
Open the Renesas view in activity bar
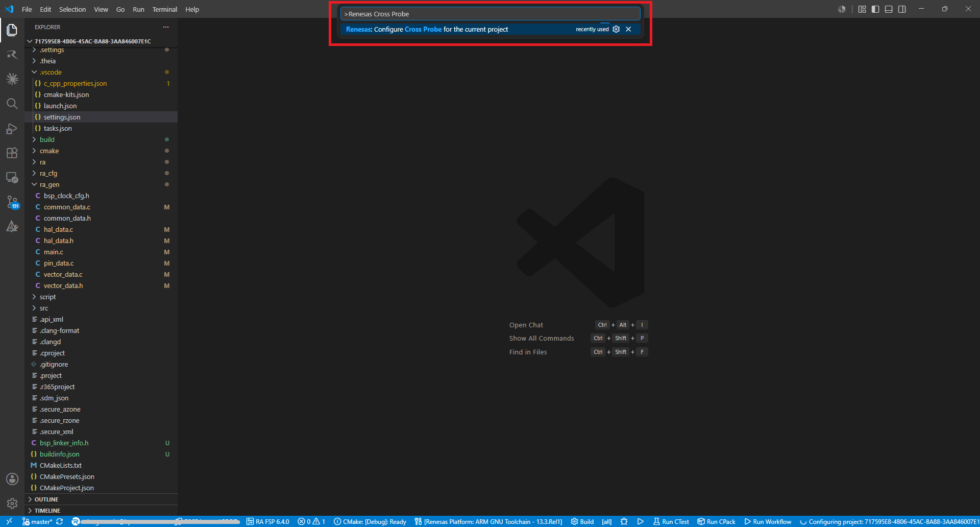[12, 55]
